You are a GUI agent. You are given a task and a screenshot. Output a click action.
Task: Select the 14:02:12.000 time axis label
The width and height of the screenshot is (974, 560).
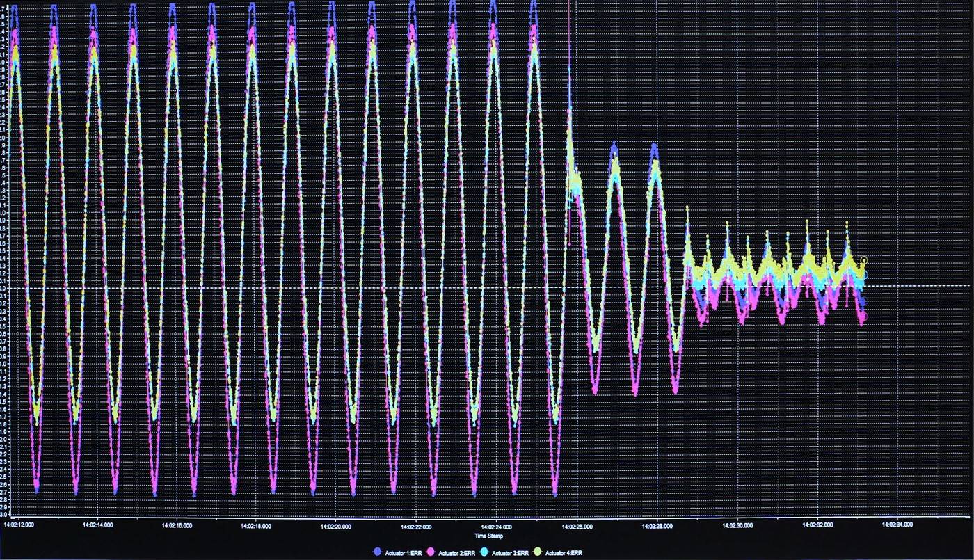pos(18,527)
